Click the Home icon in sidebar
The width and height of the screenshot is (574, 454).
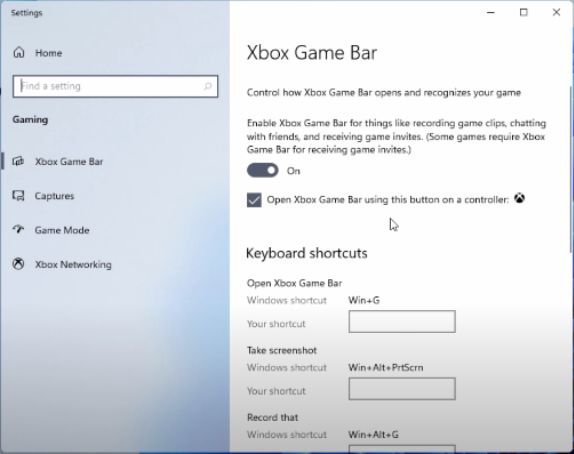(x=19, y=53)
